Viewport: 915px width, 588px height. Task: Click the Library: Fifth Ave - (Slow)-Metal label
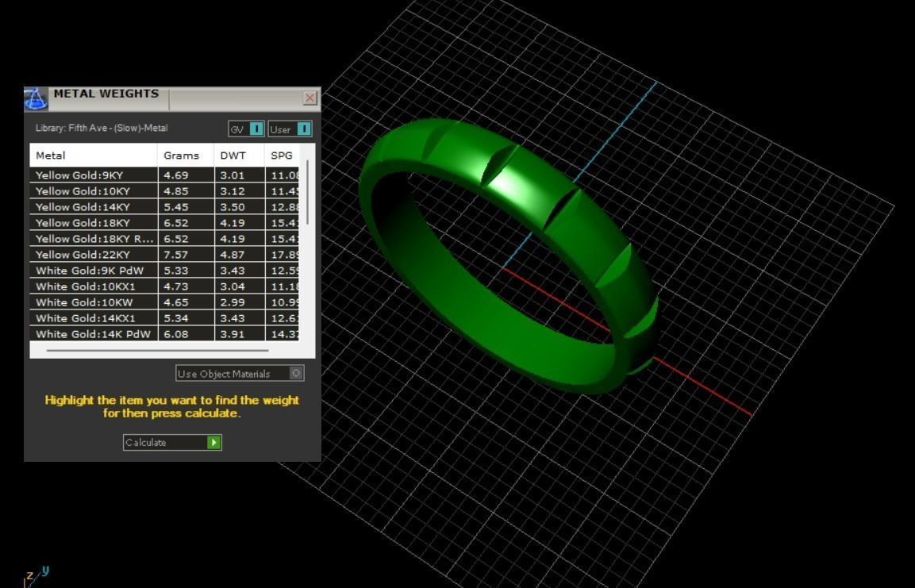(x=102, y=128)
